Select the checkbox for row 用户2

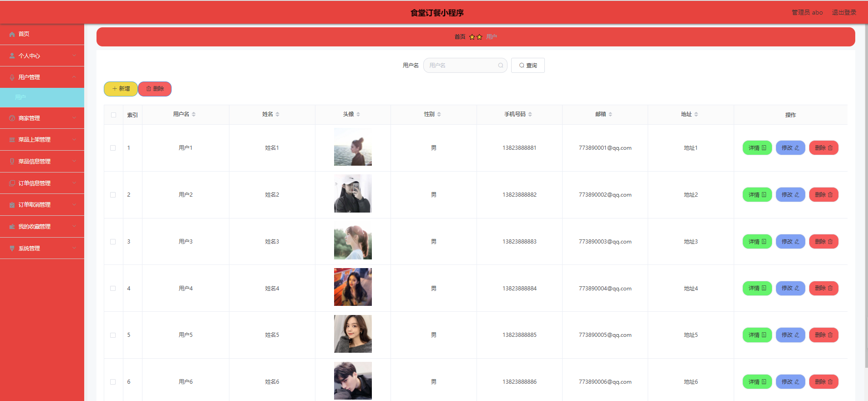[x=113, y=195]
